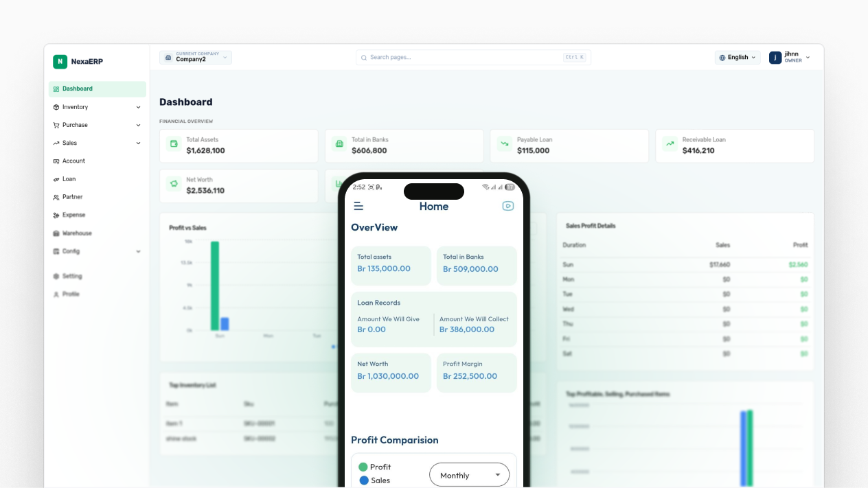The height and width of the screenshot is (488, 868).
Task: Open the jihnn owner account menu
Action: (x=790, y=58)
